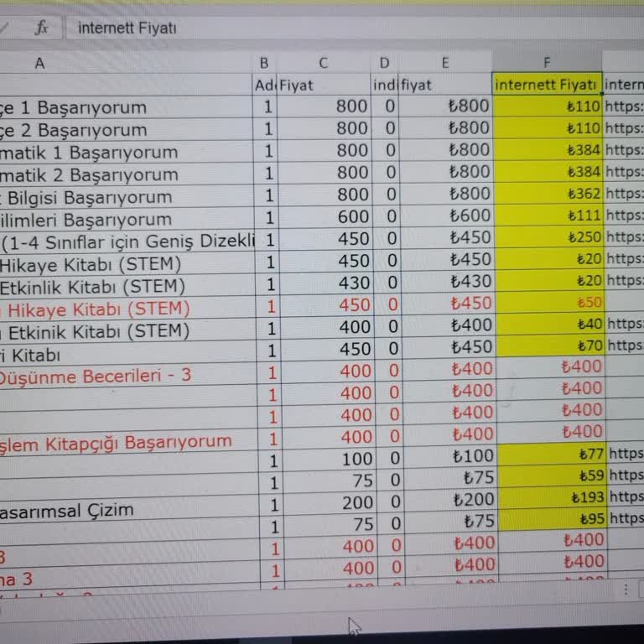Open the https link in the ₺77 row
644x644 pixels.
coord(626,454)
